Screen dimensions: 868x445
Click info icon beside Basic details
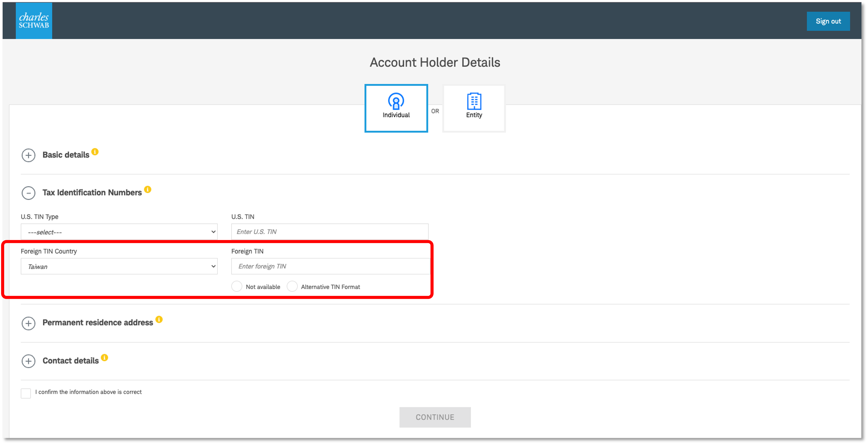click(x=95, y=152)
